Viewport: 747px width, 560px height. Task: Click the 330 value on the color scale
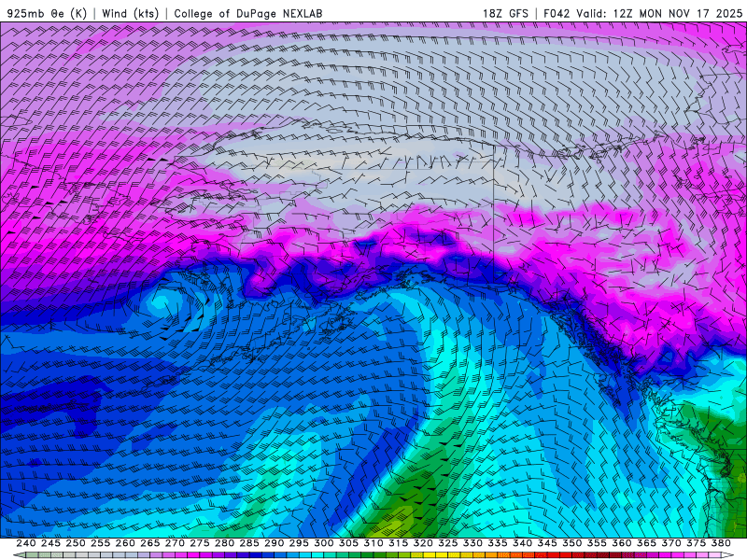[472, 543]
